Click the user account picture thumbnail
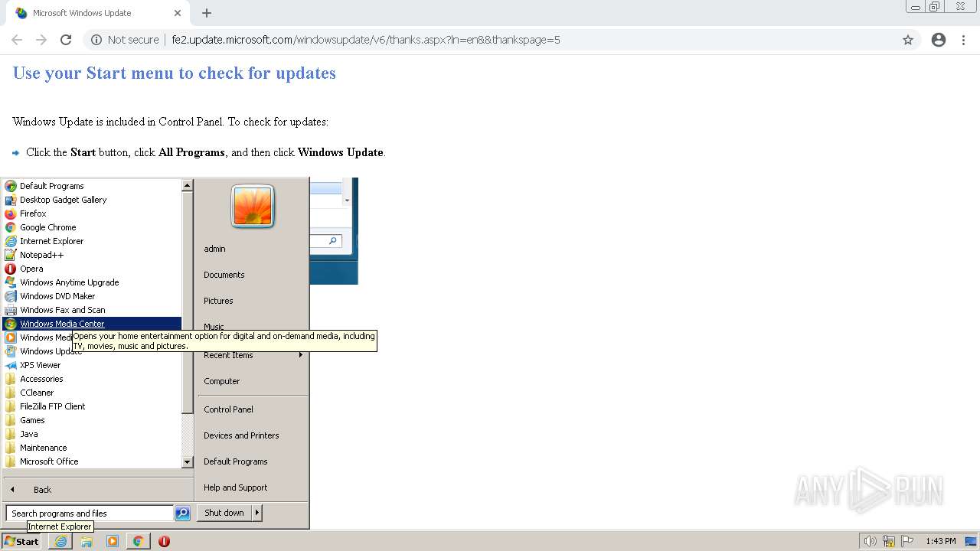Screen dimensions: 980x551 253,207
